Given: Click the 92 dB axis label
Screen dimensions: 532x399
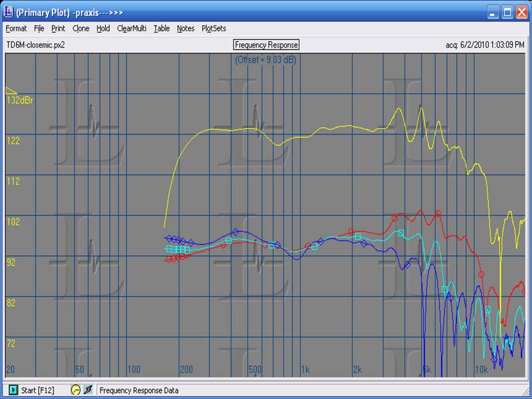Looking at the screenshot, I should pyautogui.click(x=11, y=262).
